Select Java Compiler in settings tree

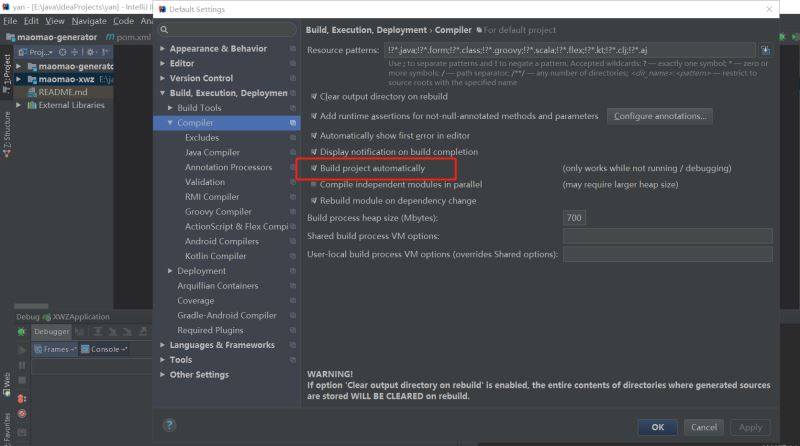coord(212,152)
